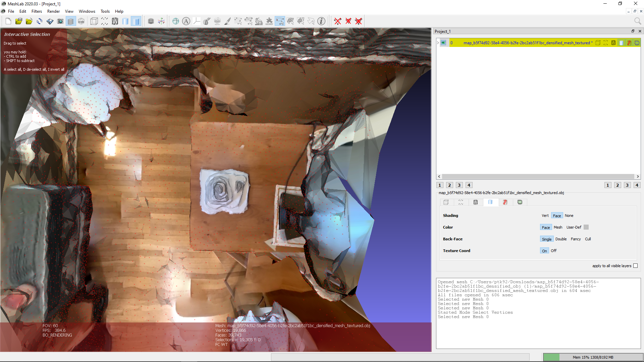Viewport: 644px width, 362px height.
Task: Toggle visibility eye of the densified mesh layer
Action: (443, 43)
